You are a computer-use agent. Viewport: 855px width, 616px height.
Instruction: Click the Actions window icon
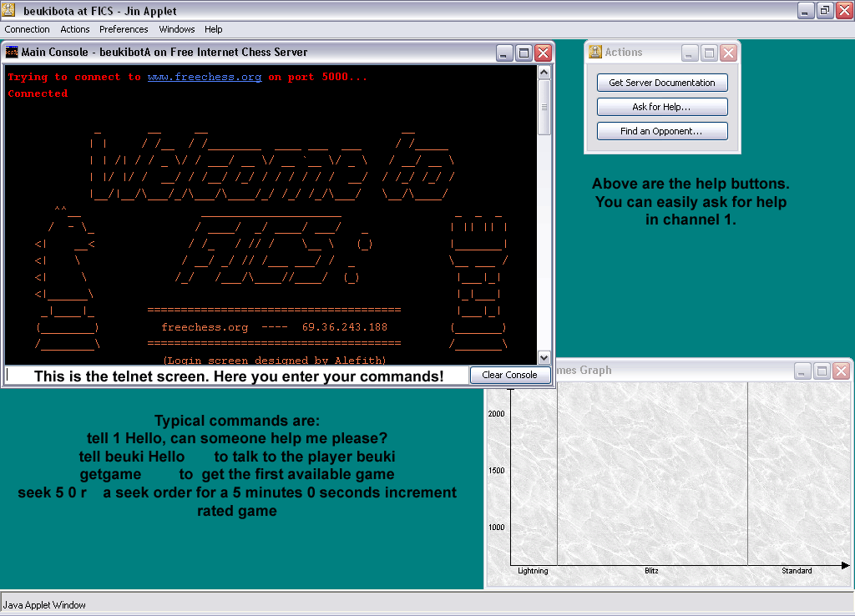coord(595,52)
